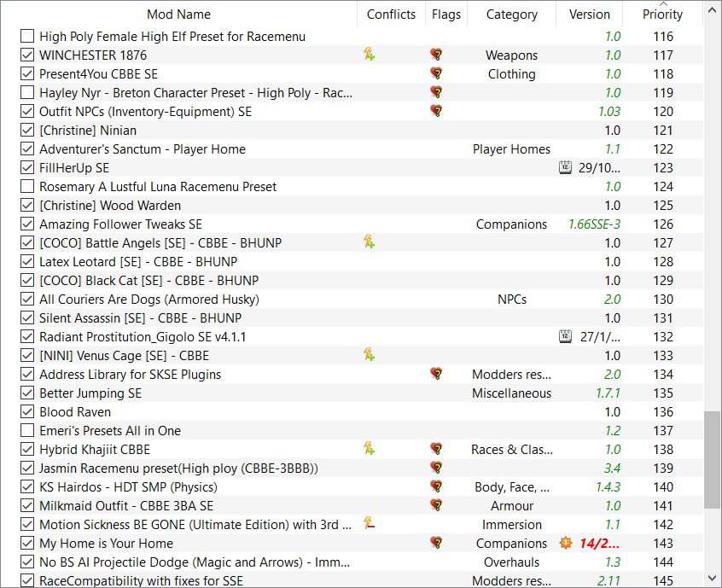Click the scrollbar up arrow
This screenshot has height=588, width=722.
click(713, 9)
